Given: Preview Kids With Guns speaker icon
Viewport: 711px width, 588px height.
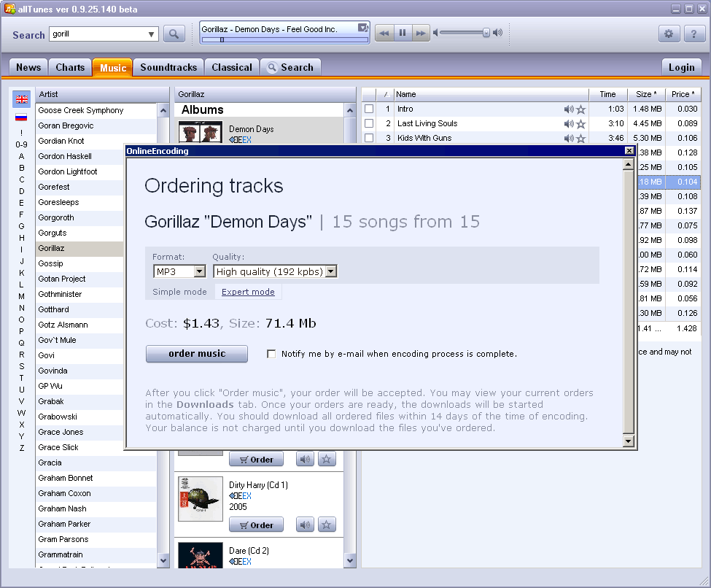Looking at the screenshot, I should [569, 139].
